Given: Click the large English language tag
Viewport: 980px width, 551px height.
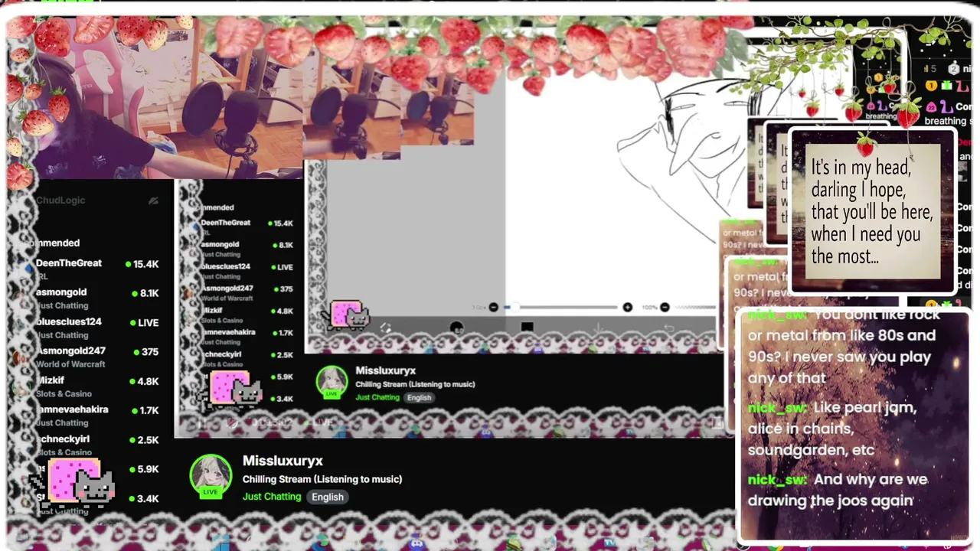Looking at the screenshot, I should (x=327, y=497).
